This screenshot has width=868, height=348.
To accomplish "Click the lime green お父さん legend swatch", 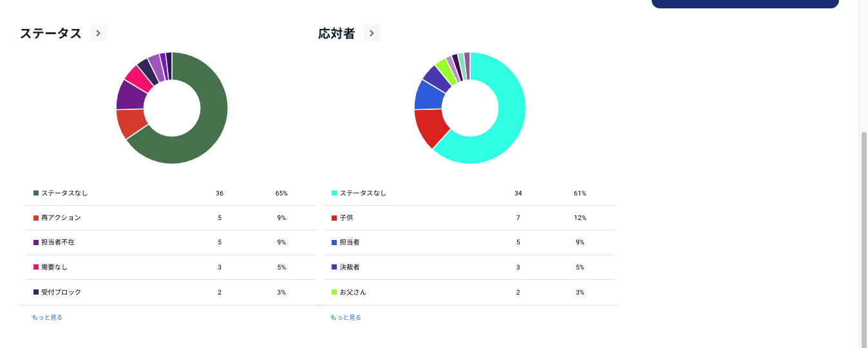I will click(334, 292).
